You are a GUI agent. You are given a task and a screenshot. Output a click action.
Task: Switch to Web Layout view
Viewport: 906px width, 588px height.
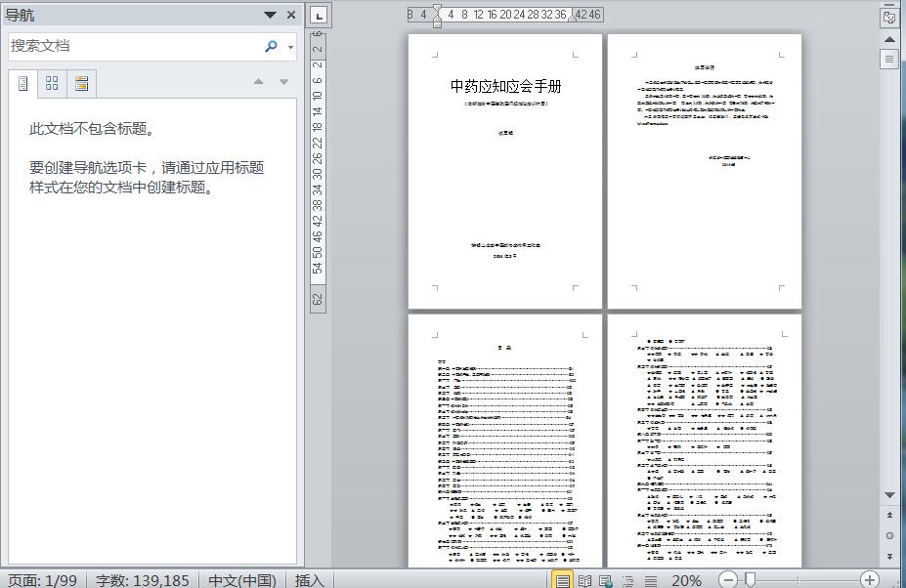(x=606, y=580)
